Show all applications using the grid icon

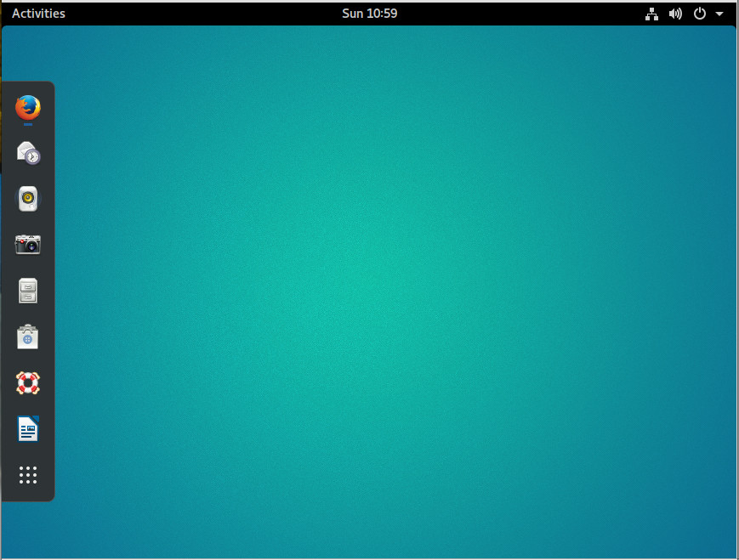(28, 475)
